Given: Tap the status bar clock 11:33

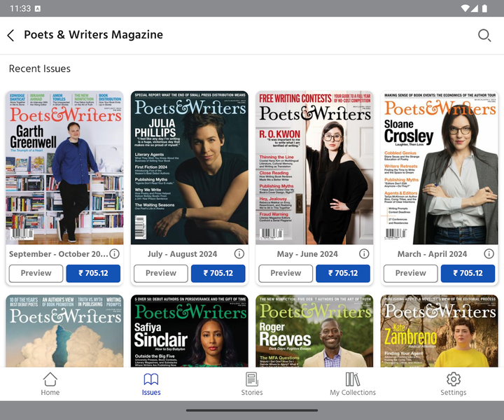Looking at the screenshot, I should coord(20,8).
